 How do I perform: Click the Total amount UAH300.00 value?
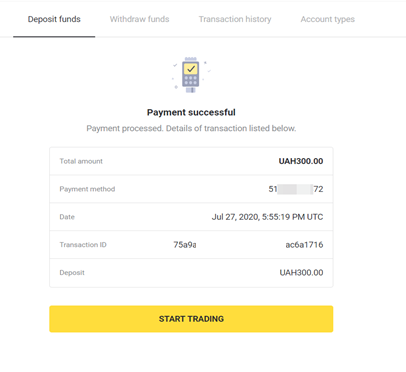pyautogui.click(x=301, y=161)
